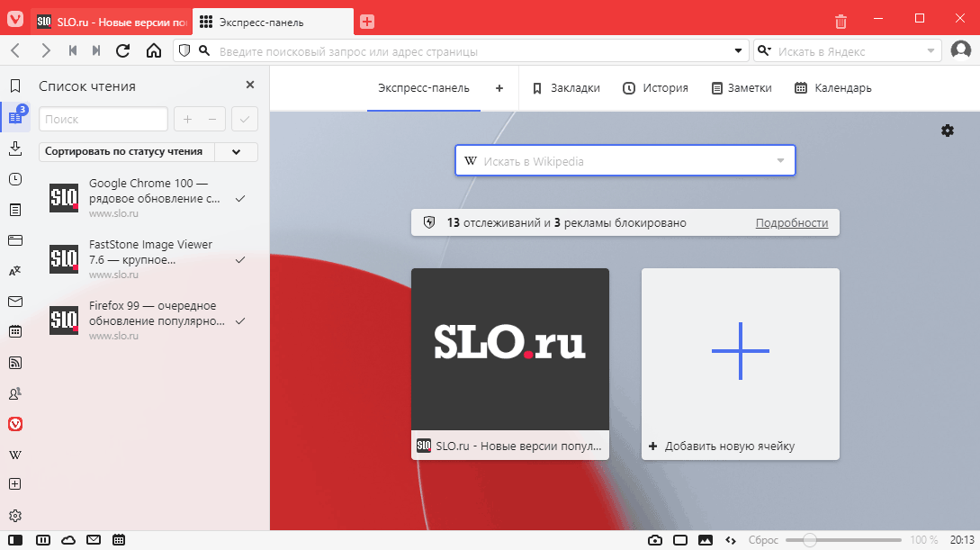Screen dimensions: 980x550
Task: Open calendar status bar icon
Action: (x=119, y=540)
